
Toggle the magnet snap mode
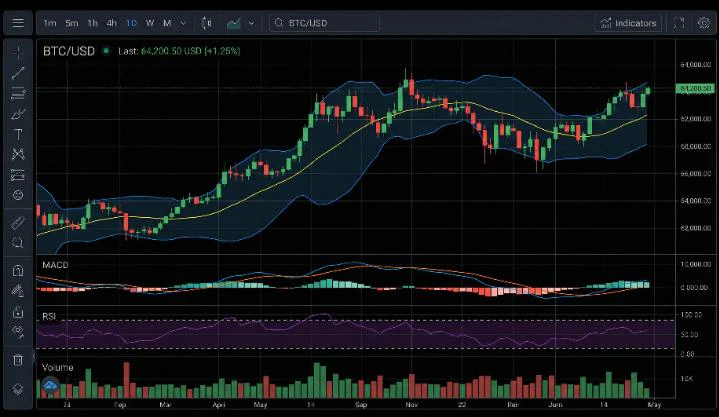coord(18,271)
